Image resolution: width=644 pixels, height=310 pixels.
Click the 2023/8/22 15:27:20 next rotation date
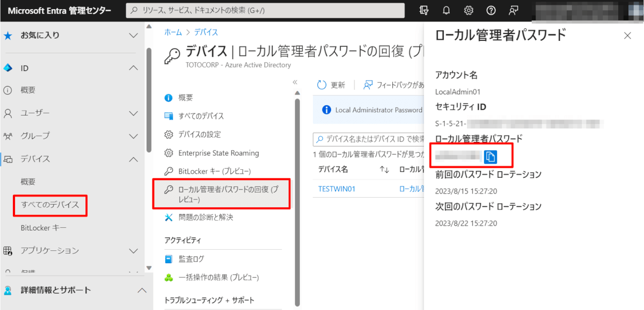point(466,223)
